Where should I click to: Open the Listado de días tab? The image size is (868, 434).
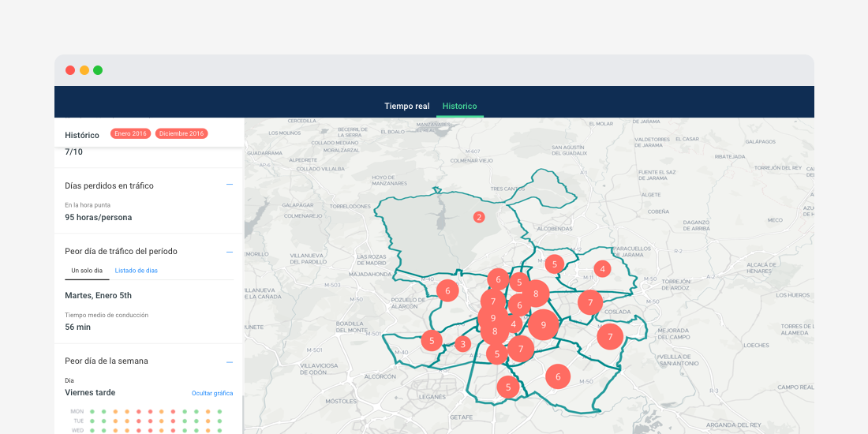(136, 271)
